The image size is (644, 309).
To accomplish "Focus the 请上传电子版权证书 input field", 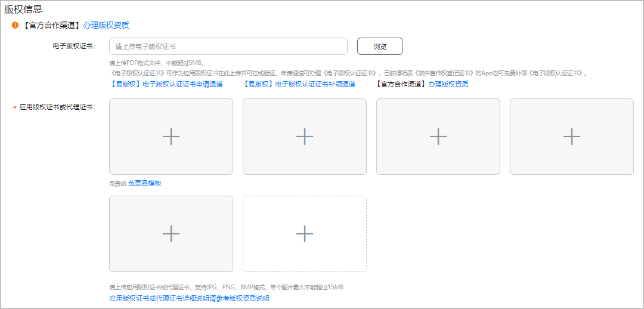I will 228,47.
